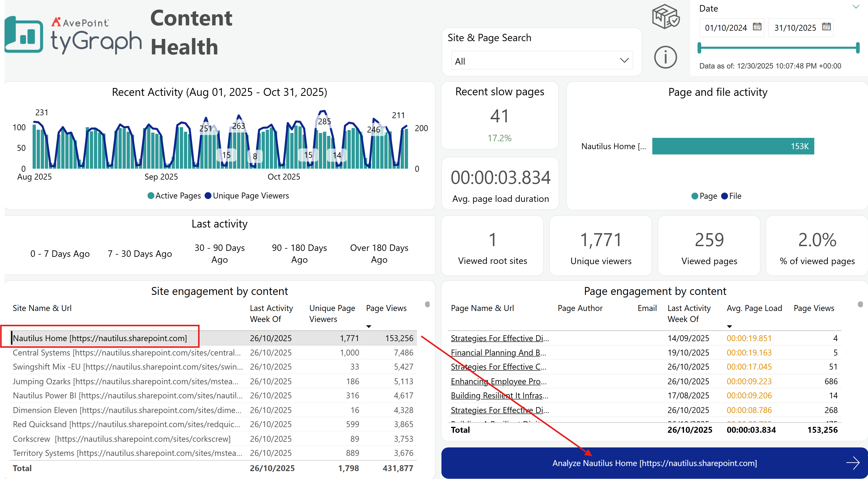Click the Avg. Page Load sort arrow
Viewport: 868px width, 479px height.
click(x=729, y=326)
